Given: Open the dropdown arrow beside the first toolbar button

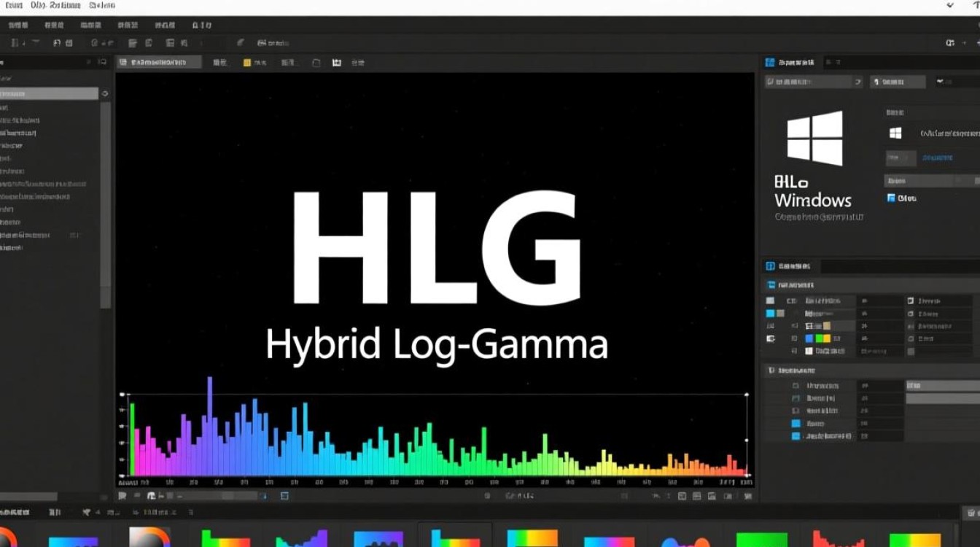Looking at the screenshot, I should click(23, 43).
